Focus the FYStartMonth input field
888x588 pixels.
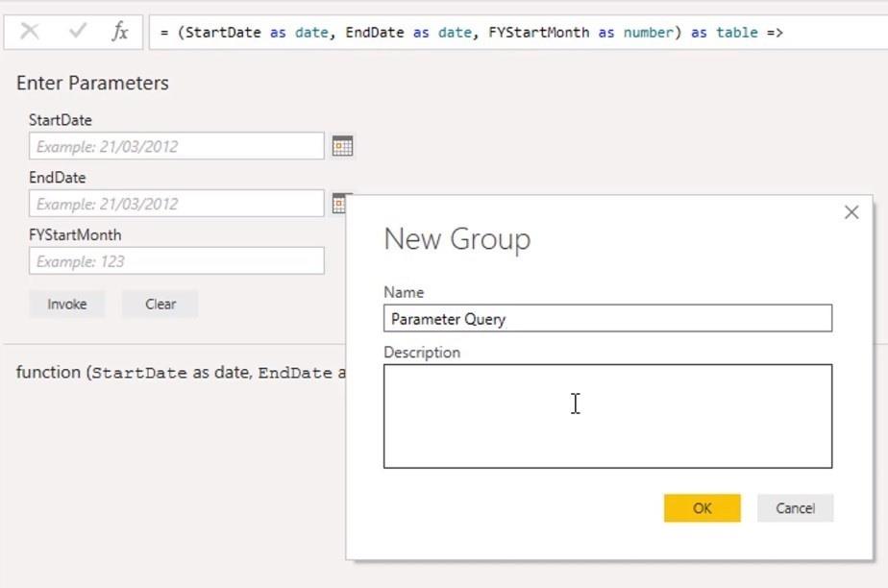coord(177,261)
